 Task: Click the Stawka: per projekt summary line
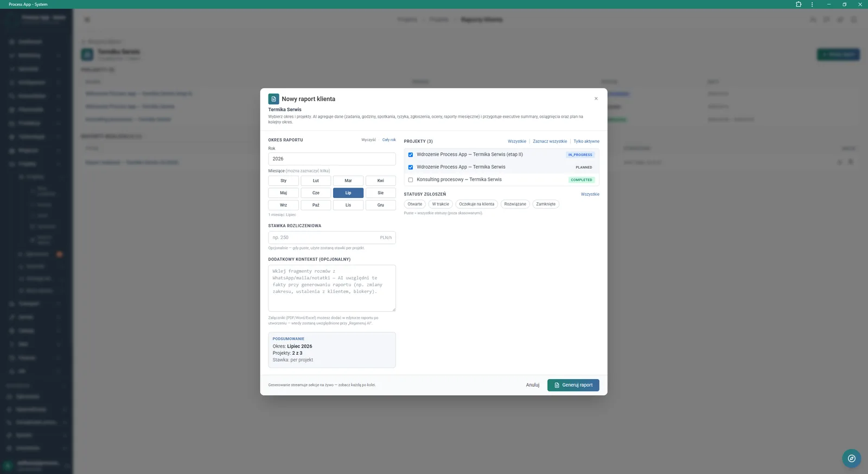[x=293, y=360]
